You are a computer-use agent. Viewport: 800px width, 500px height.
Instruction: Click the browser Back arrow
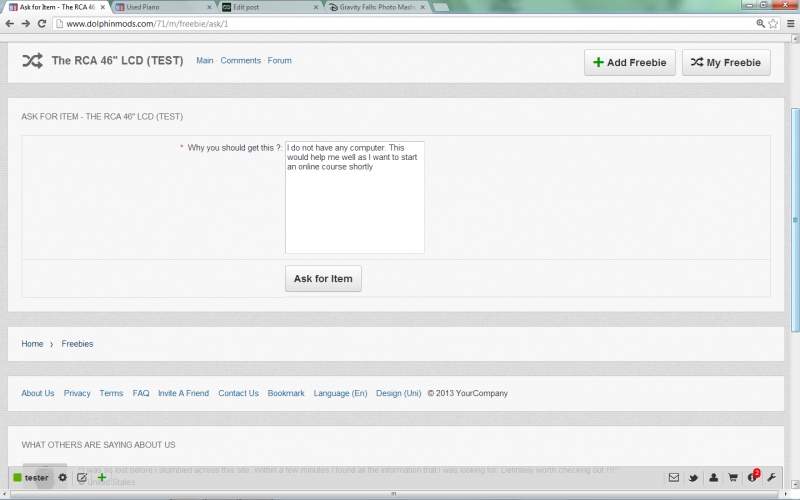coord(10,23)
